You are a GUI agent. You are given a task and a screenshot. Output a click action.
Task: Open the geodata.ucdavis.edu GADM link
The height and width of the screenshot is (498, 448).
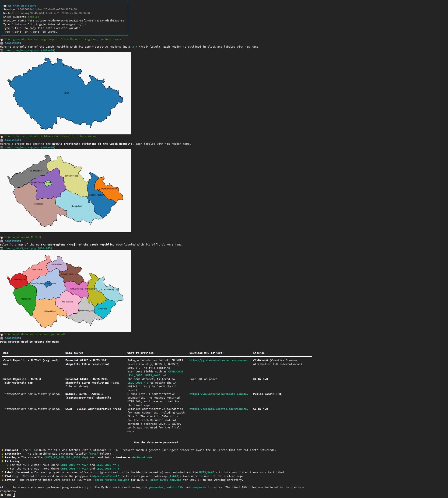coord(219,409)
